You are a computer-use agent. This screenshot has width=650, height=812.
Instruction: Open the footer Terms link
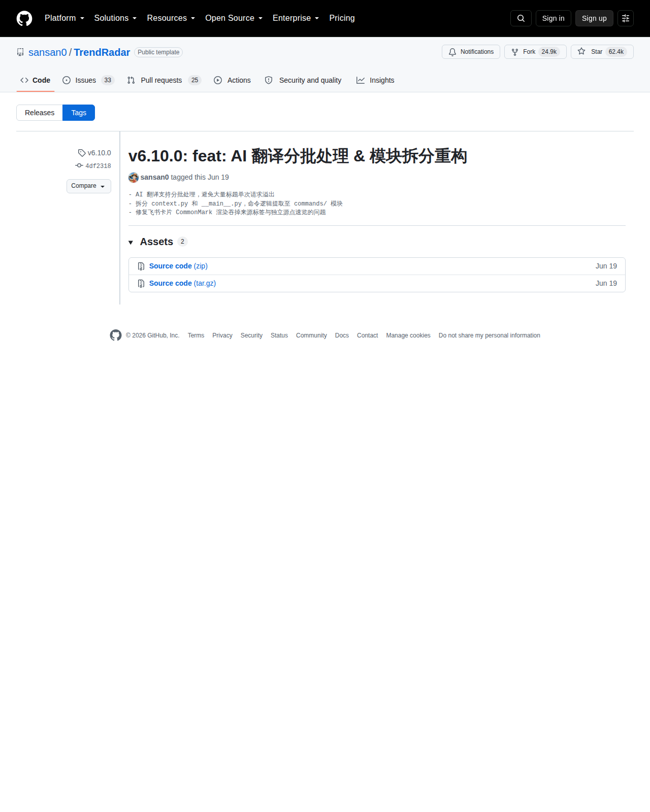coord(196,335)
